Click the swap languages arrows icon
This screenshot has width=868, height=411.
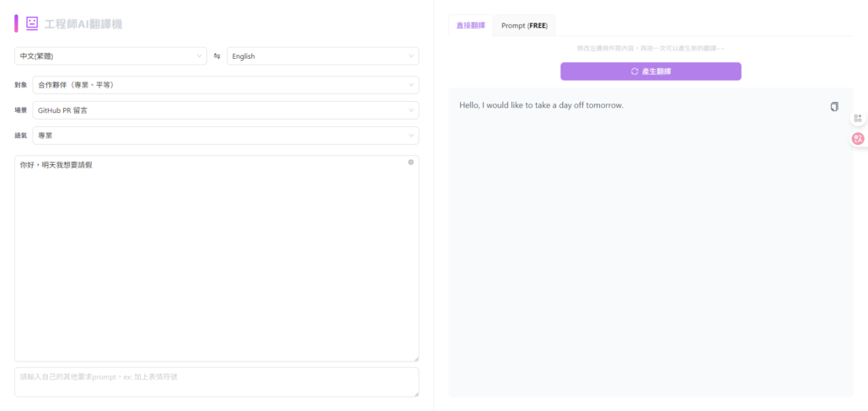pos(217,56)
